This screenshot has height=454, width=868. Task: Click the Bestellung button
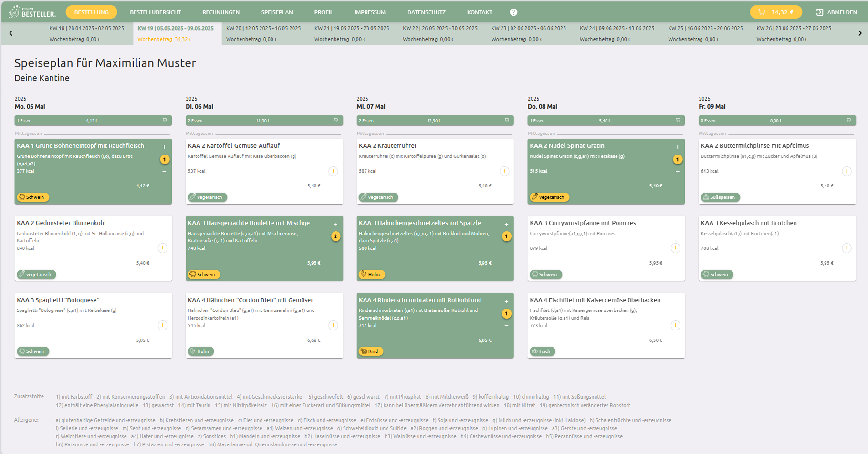[91, 12]
